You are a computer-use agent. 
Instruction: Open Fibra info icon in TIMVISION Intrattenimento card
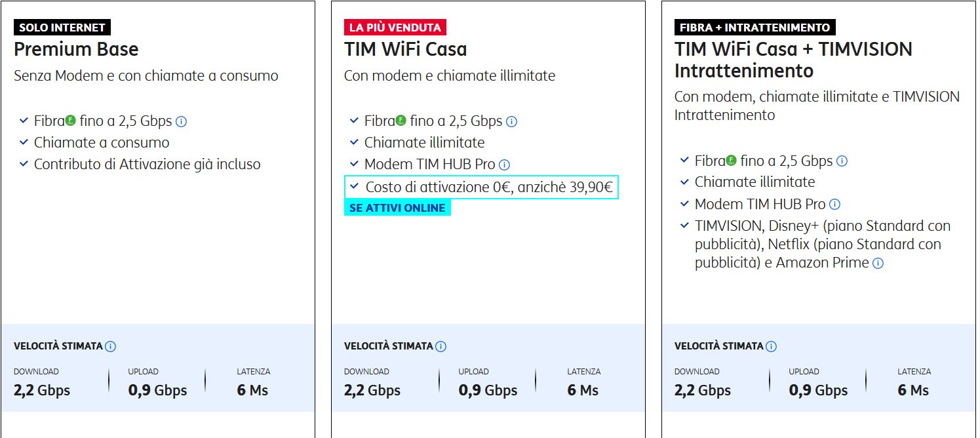click(842, 161)
